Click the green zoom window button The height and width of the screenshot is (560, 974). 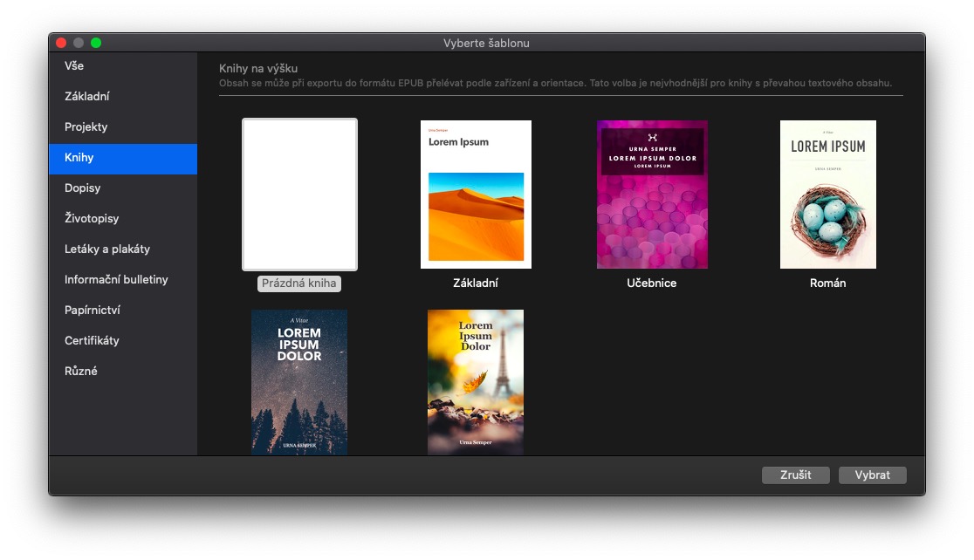pyautogui.click(x=96, y=43)
